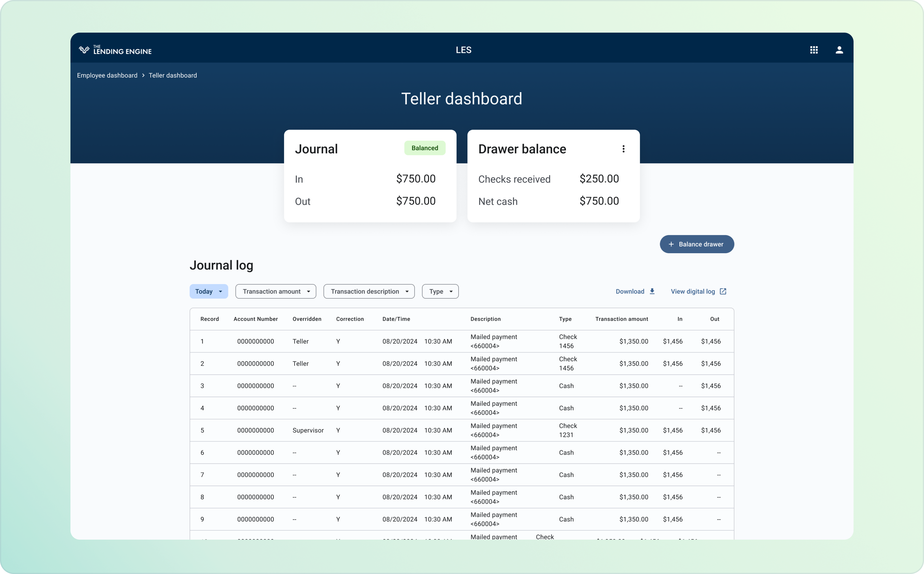Open the Today date filter dropdown
Viewport: 924px width, 574px height.
point(208,291)
